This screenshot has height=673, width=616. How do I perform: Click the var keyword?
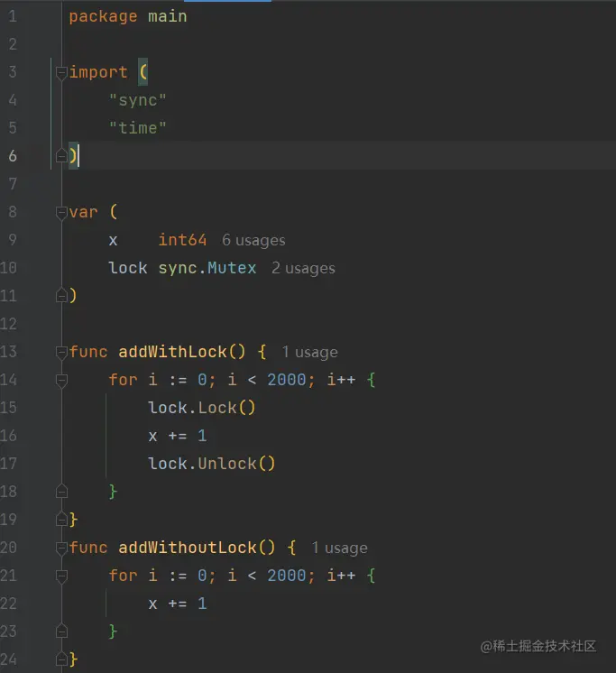(x=84, y=213)
